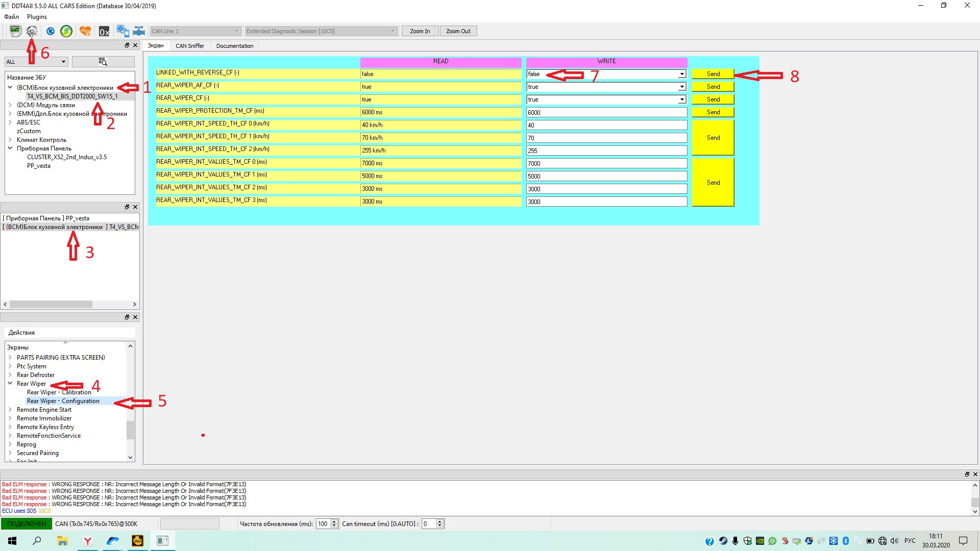Send the REAR_WIPER_AF_CF value
This screenshot has height=551, width=980.
713,87
